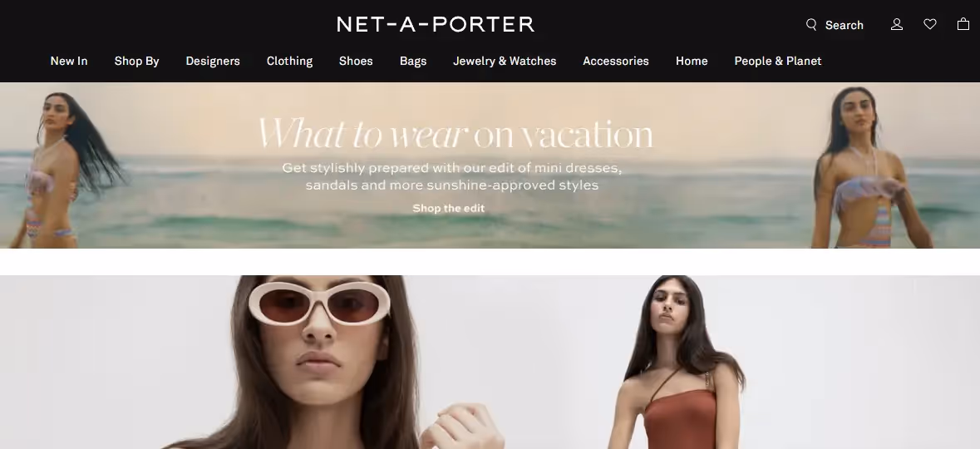Visit the People & Planet page
This screenshot has height=449, width=980.
pyautogui.click(x=777, y=61)
